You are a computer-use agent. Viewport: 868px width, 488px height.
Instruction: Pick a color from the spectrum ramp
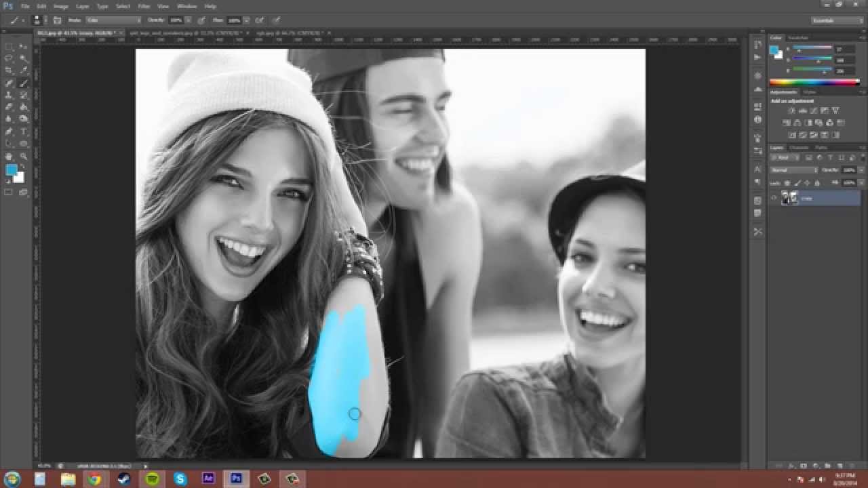[814, 83]
